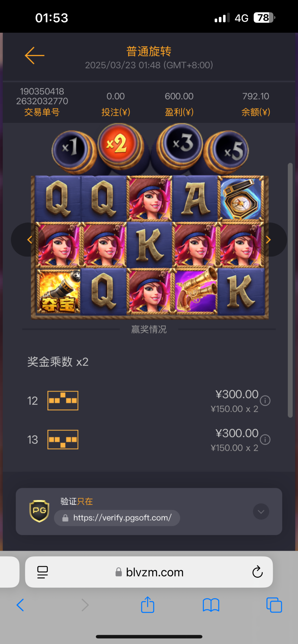Open Safari share sheet icon
The image size is (298, 644).
click(x=148, y=605)
